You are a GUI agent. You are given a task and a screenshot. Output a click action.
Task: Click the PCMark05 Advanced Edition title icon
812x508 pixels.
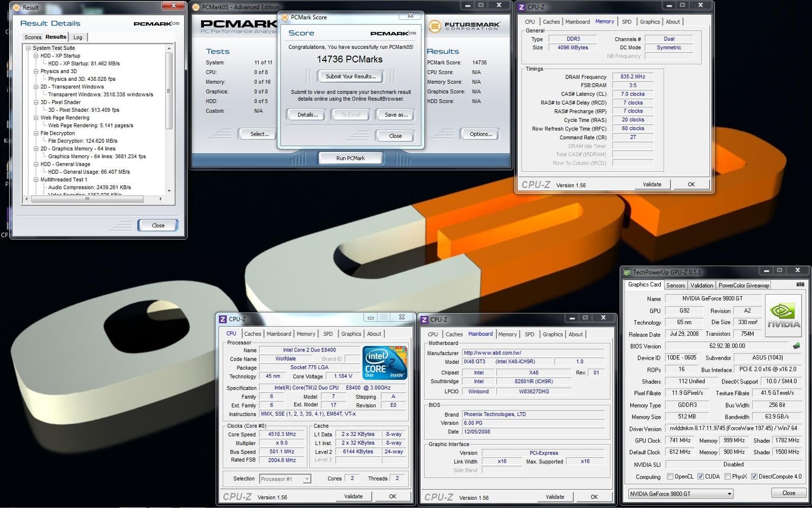point(196,7)
